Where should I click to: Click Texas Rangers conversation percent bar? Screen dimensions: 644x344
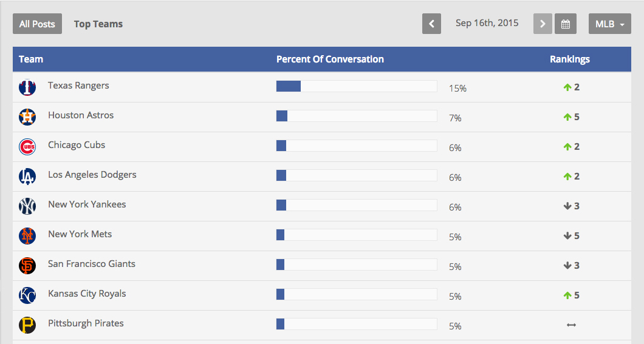pyautogui.click(x=356, y=86)
